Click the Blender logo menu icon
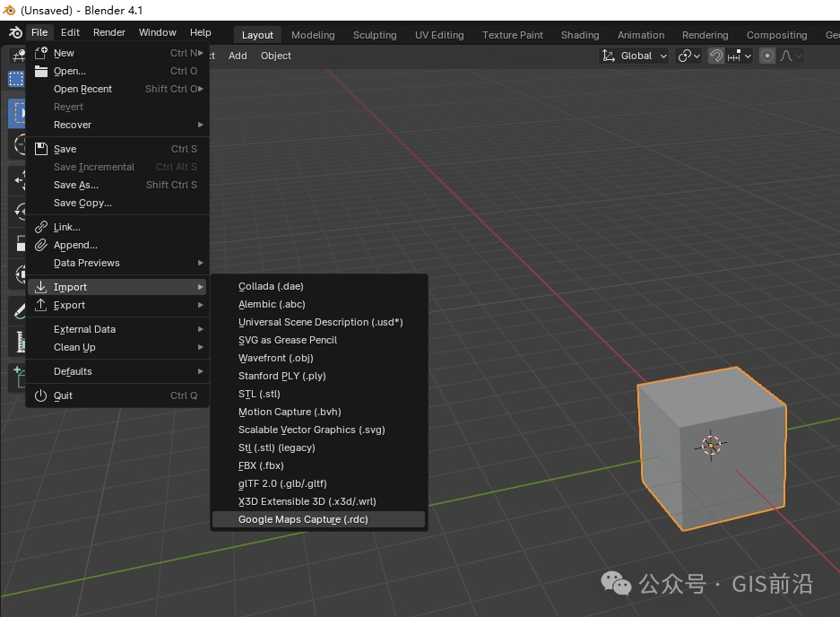840x617 pixels. tap(15, 32)
